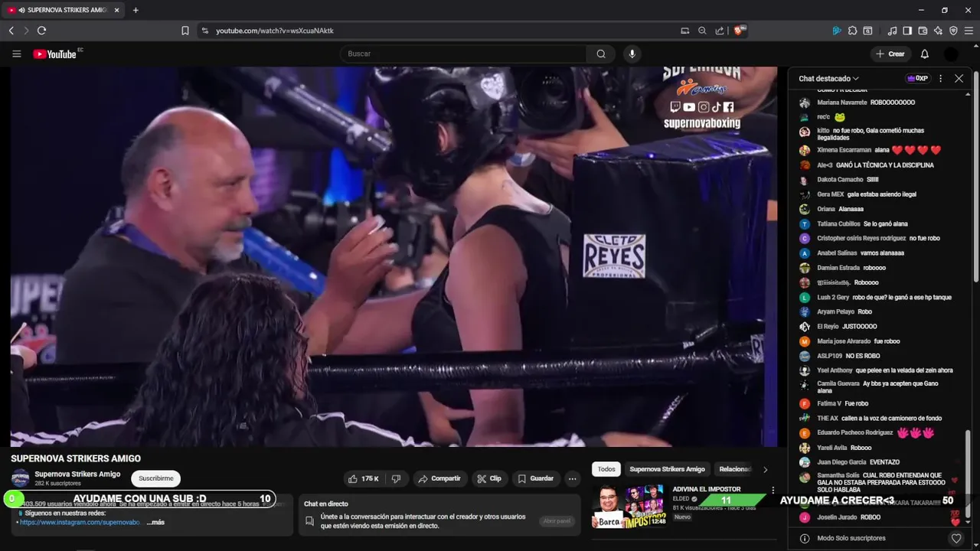
Task: Select the Supernova Strikers Amigo chip
Action: pos(667,469)
